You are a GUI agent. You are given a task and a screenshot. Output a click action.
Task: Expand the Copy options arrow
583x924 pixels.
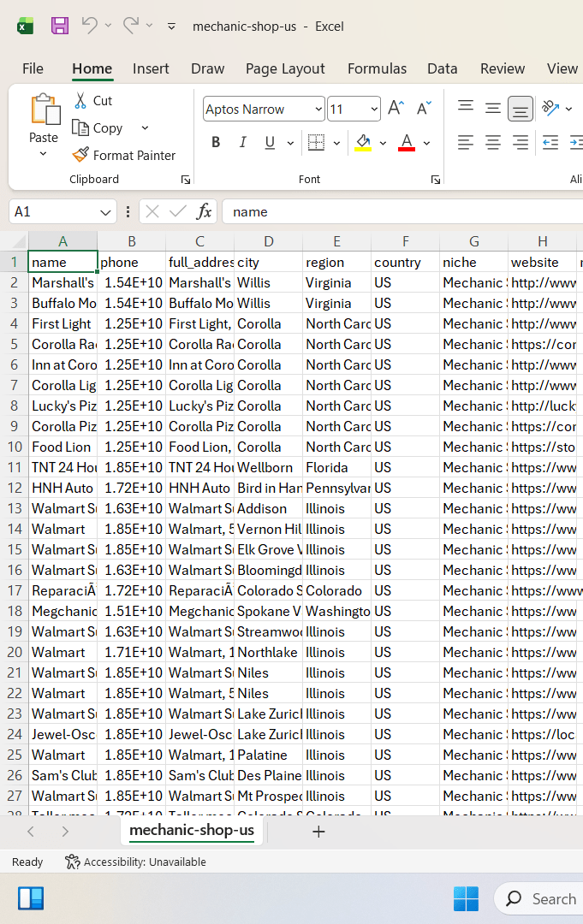pyautogui.click(x=145, y=127)
